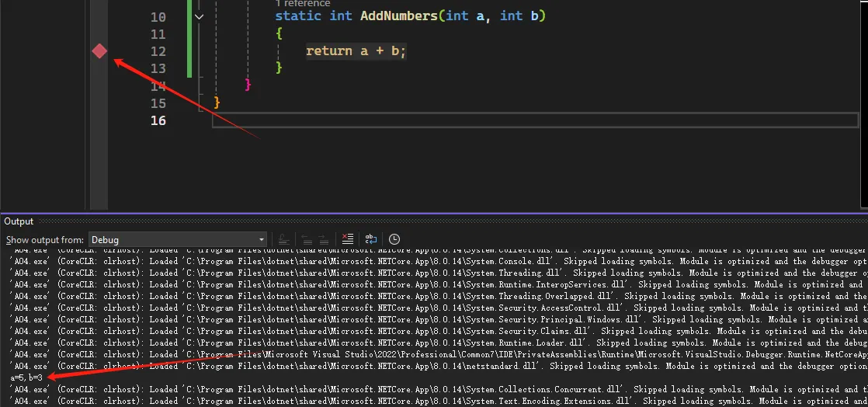The width and height of the screenshot is (868, 407).
Task: Click the 'static' keyword on line 10
Action: 298,16
